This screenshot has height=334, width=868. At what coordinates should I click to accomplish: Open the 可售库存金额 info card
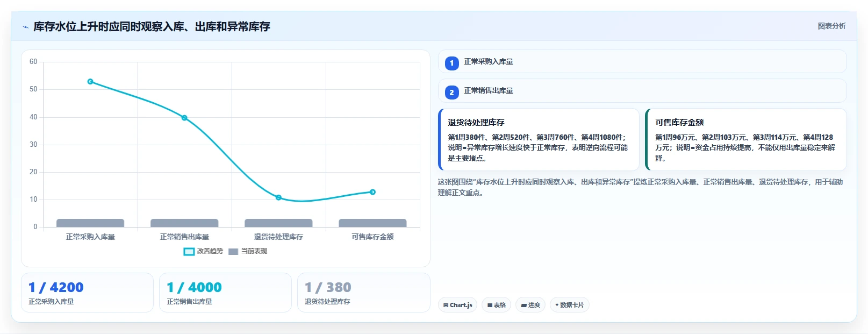pos(745,139)
